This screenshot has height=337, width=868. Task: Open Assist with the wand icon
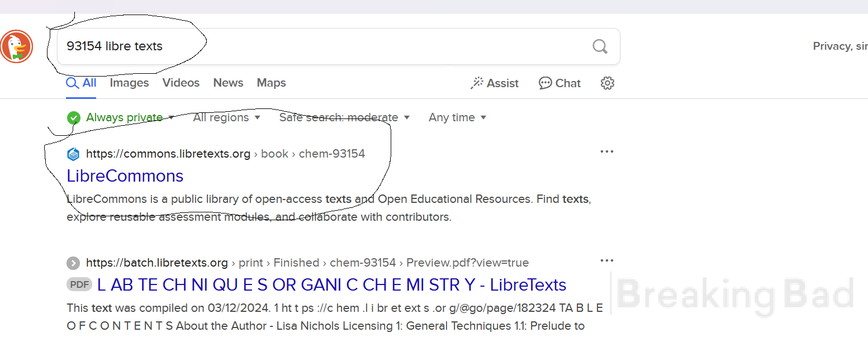click(x=495, y=83)
